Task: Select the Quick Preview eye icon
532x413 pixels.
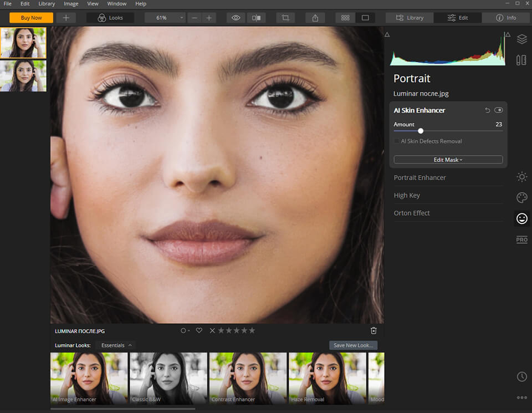Action: pyautogui.click(x=235, y=17)
